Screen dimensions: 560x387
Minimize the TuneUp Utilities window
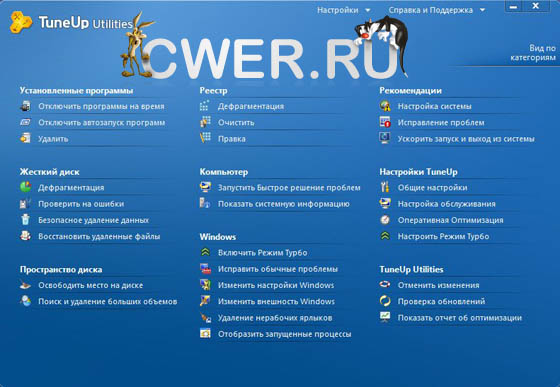coord(513,7)
